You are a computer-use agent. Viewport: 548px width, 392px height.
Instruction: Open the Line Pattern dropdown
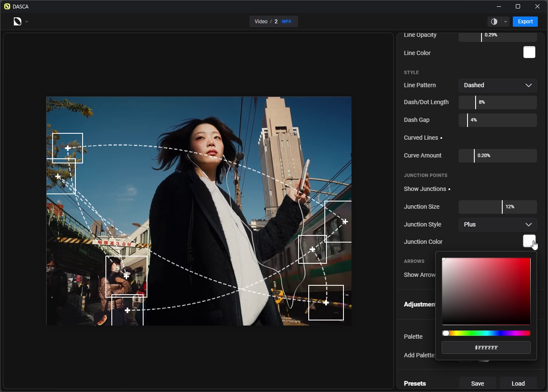[x=498, y=86]
